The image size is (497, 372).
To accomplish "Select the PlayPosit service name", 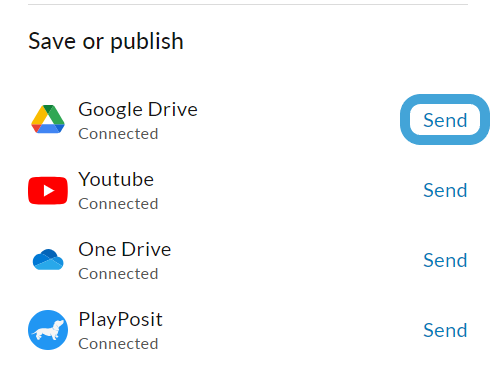I will [120, 320].
